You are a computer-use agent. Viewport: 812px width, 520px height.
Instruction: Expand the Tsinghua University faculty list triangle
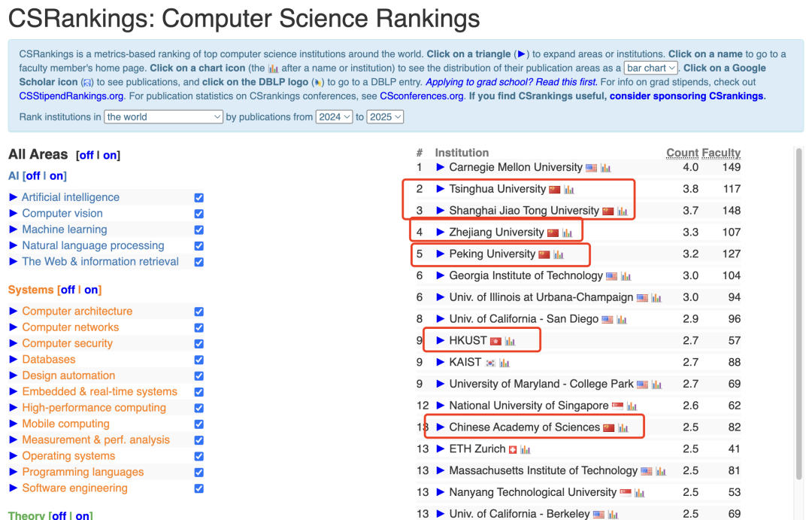pos(440,189)
